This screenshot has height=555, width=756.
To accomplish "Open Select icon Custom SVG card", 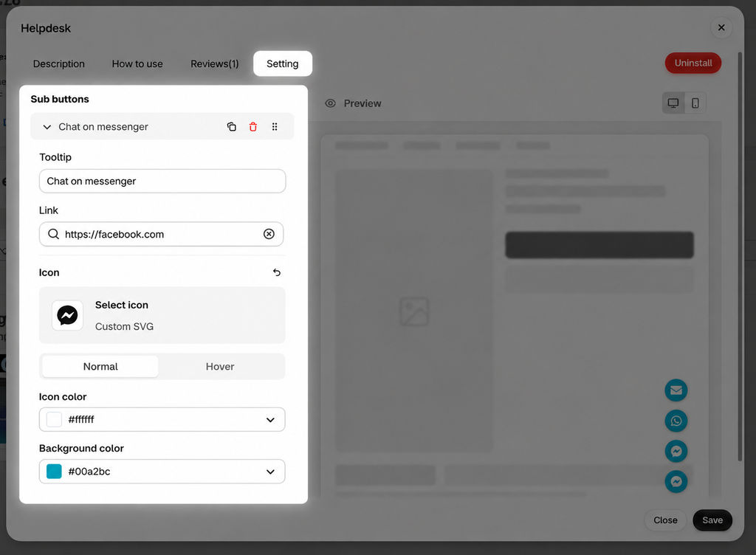I will [x=162, y=315].
